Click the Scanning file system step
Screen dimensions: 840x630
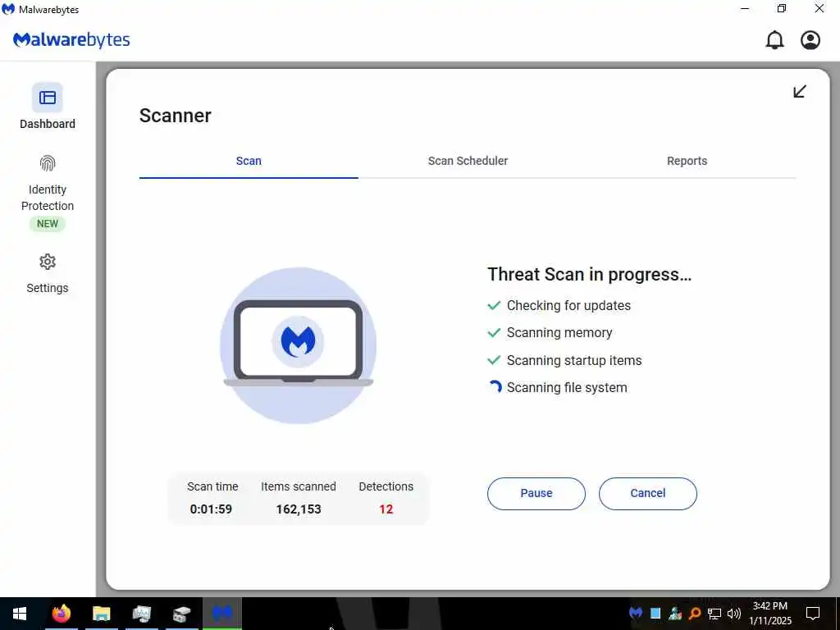click(567, 387)
